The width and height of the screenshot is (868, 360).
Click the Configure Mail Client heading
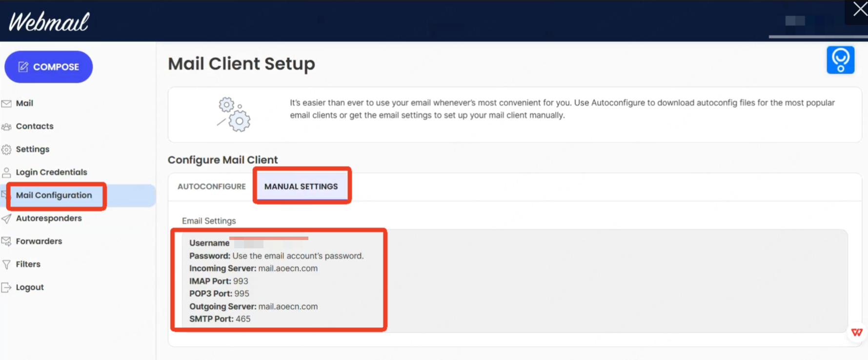tap(222, 160)
